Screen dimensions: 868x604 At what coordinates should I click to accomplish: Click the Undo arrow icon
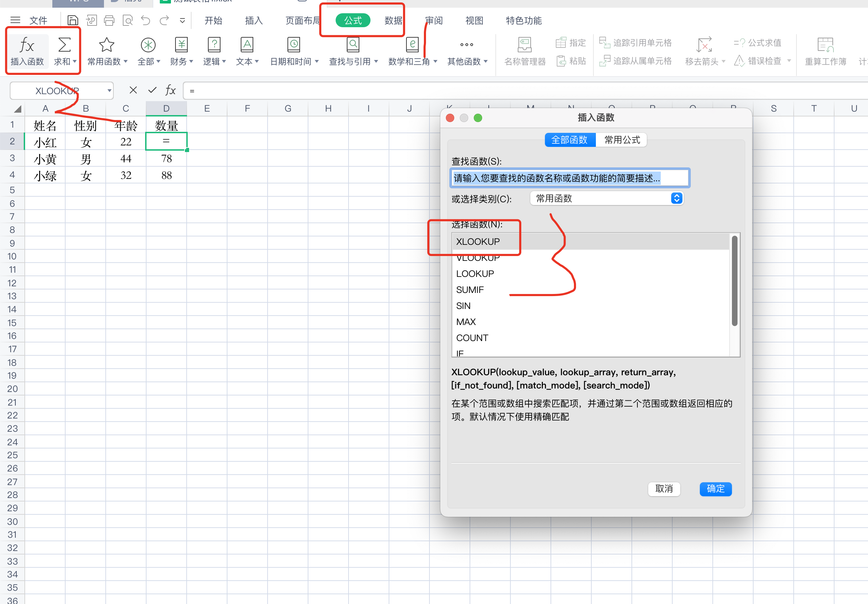tap(145, 21)
